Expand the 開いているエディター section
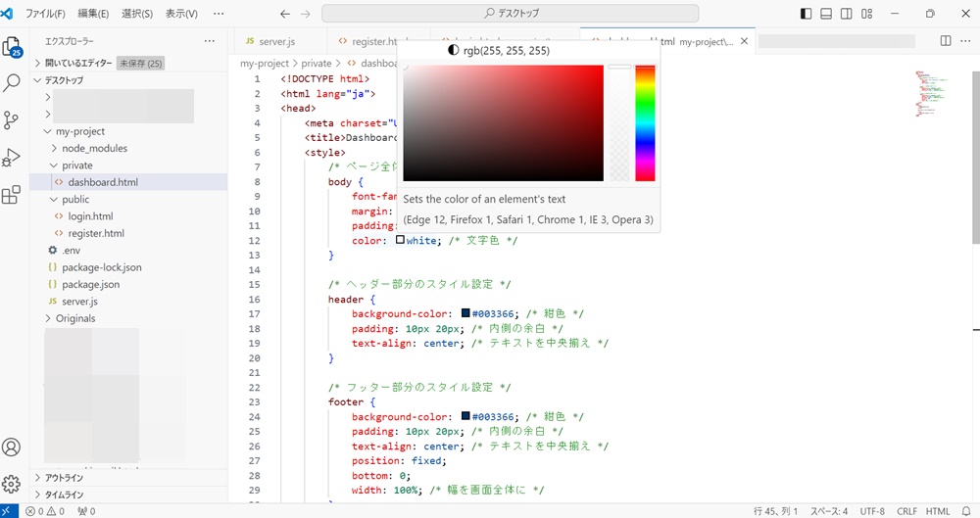 point(128,63)
